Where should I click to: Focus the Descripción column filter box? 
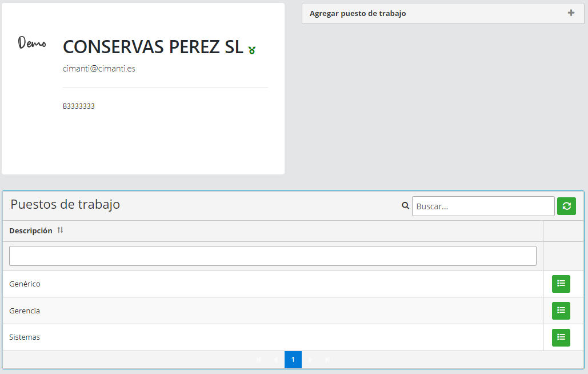[x=273, y=256]
